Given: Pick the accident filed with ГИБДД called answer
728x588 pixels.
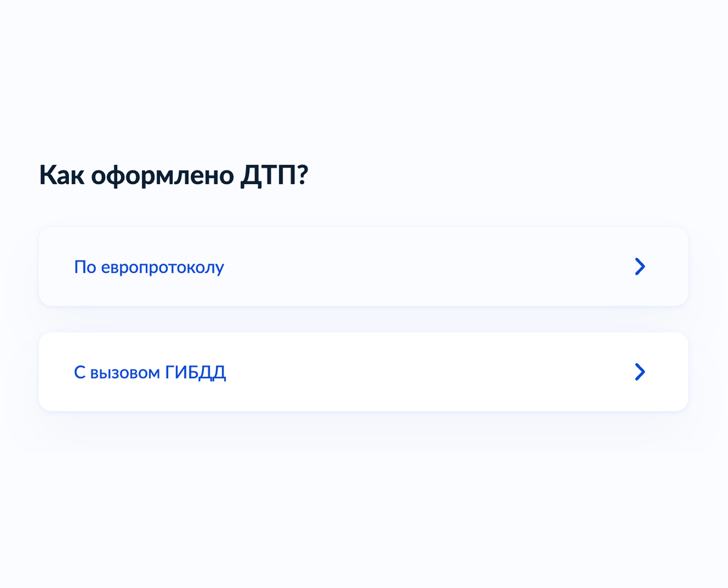Looking at the screenshot, I should 363,372.
